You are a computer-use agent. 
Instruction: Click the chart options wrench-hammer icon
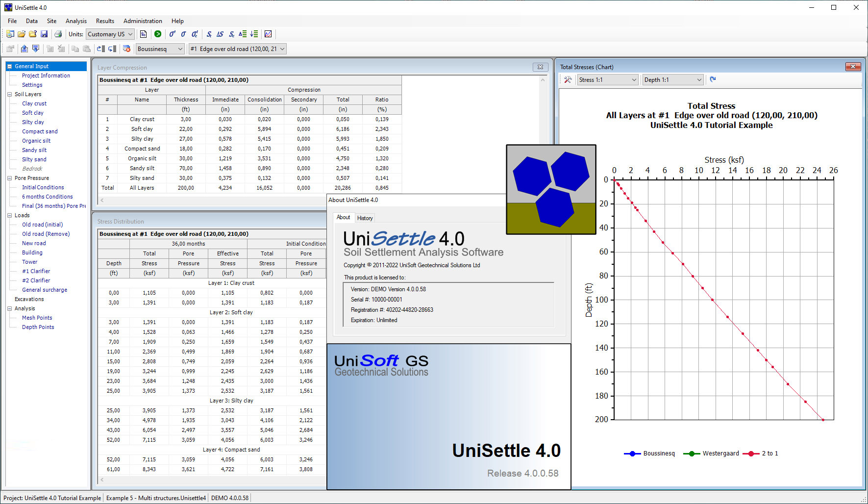[x=568, y=79]
